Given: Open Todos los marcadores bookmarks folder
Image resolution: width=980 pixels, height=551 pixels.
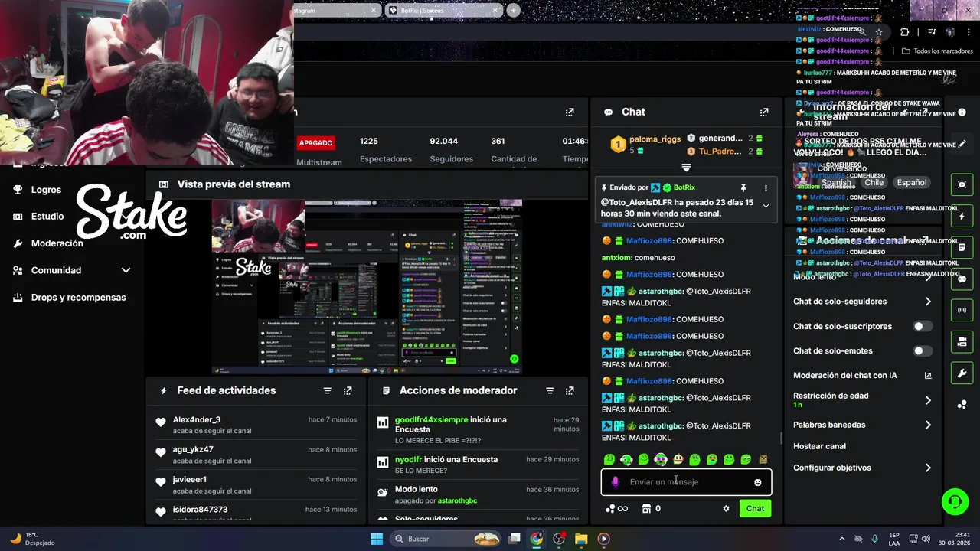Looking at the screenshot, I should [938, 51].
